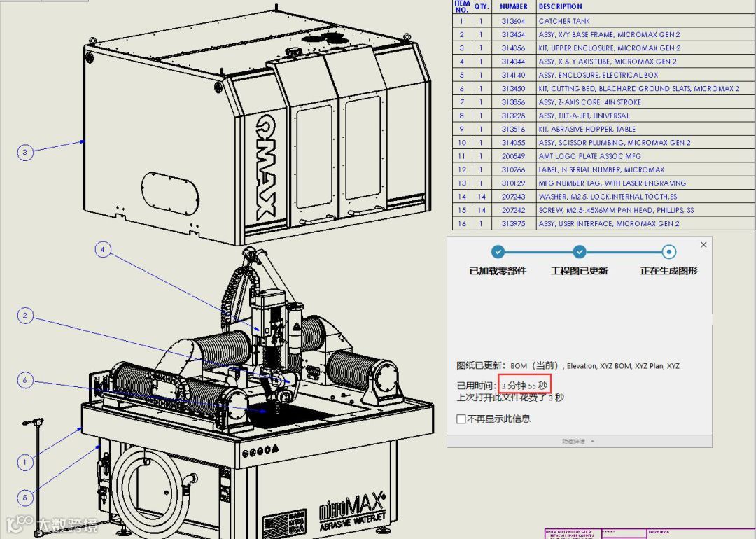Select balloon 4 on the drawing

(103, 250)
